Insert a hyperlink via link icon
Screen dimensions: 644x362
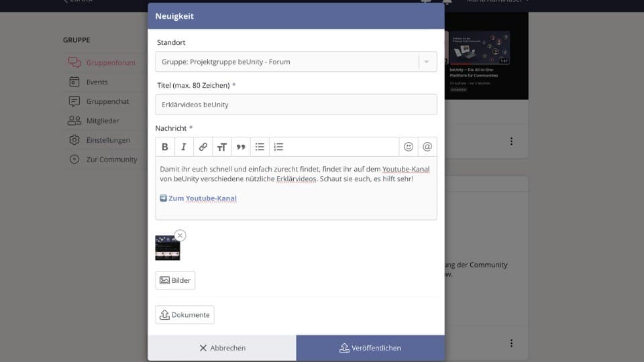(203, 147)
